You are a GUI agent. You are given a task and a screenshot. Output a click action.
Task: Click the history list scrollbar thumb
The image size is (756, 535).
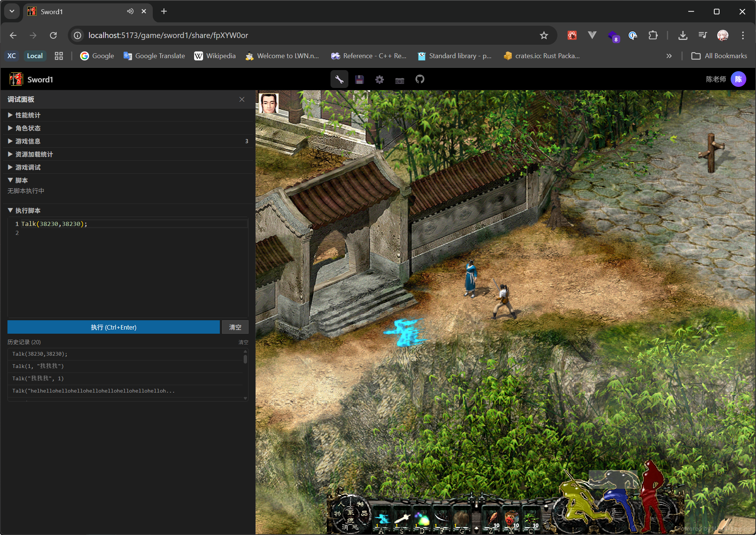pos(245,359)
